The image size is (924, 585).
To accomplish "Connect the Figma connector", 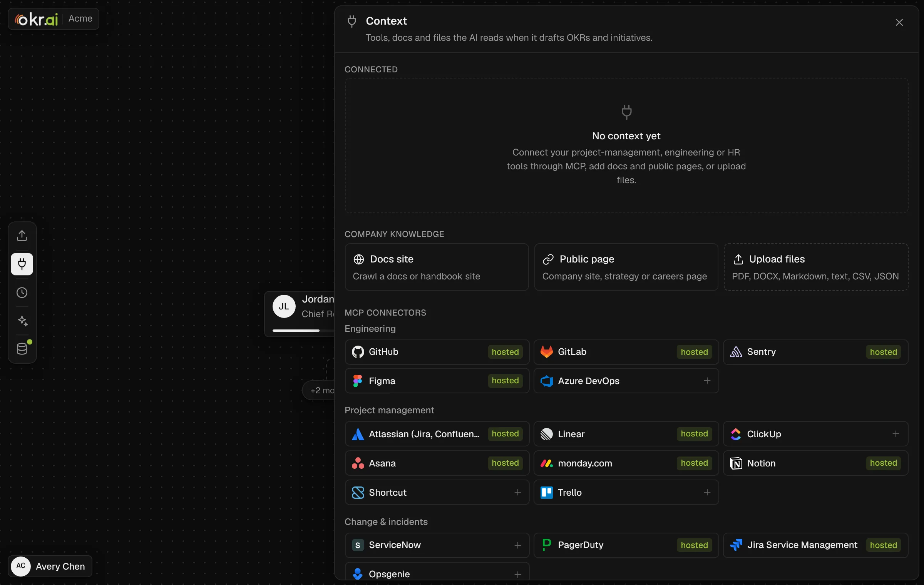I will (x=437, y=381).
